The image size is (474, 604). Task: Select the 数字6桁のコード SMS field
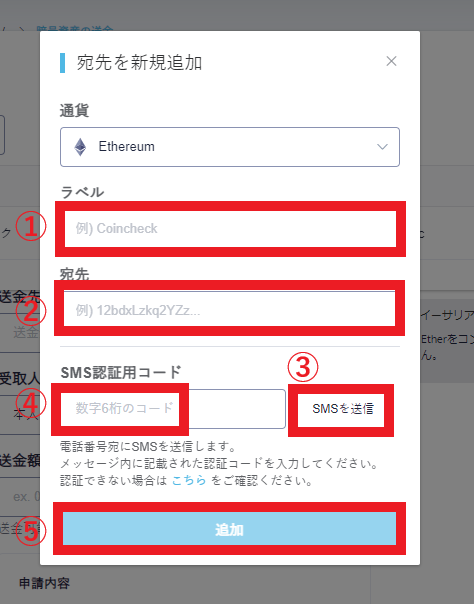[x=173, y=408]
